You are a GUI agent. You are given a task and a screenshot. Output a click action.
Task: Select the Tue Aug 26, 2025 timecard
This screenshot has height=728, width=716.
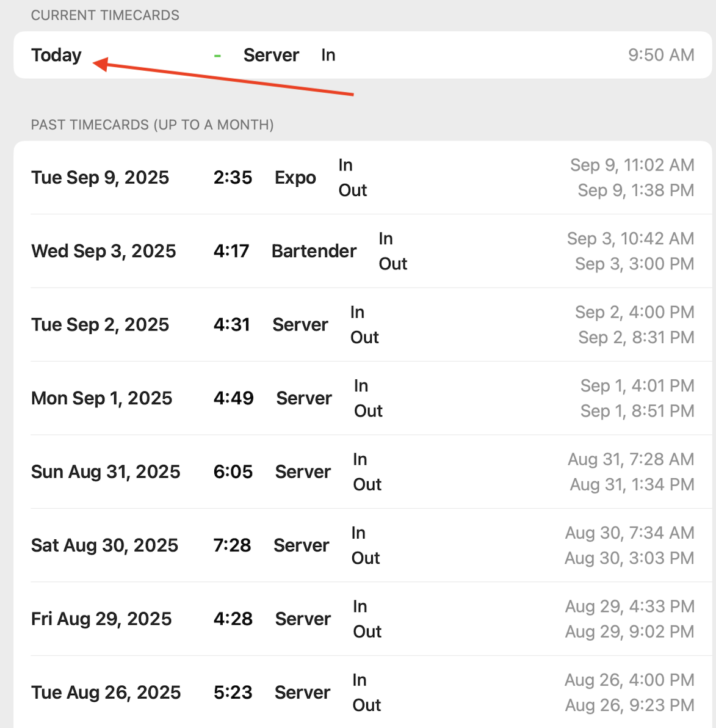[106, 693]
